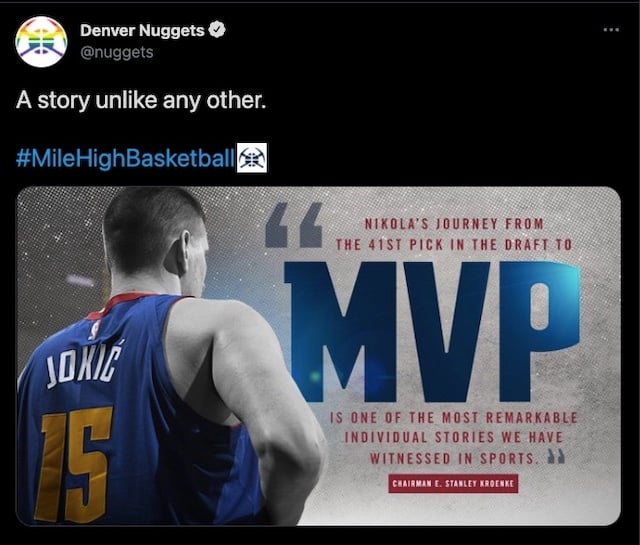Click the 'Witnessed in sports' text line
Viewport: 640px width, 545px height.
coord(452,458)
